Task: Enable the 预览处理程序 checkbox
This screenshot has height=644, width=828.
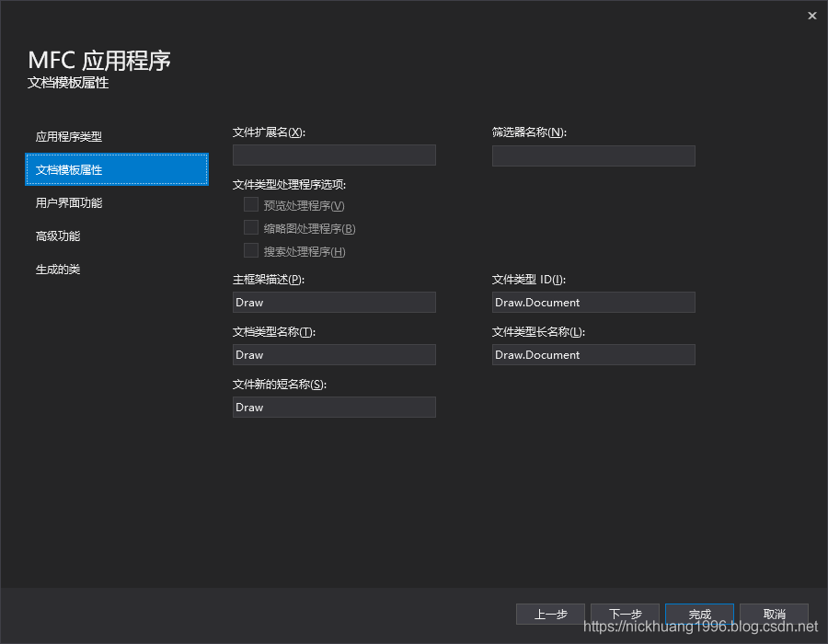Action: point(251,205)
